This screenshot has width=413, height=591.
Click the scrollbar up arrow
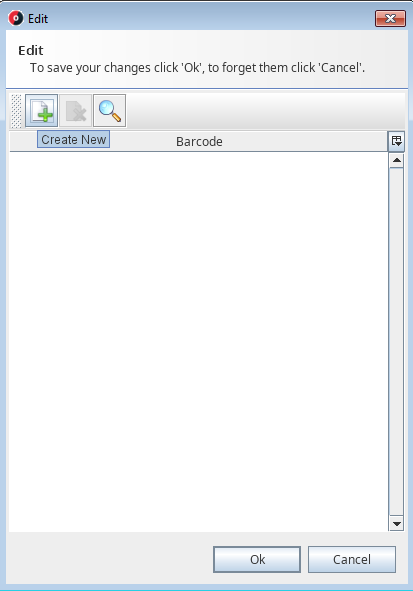(x=396, y=161)
